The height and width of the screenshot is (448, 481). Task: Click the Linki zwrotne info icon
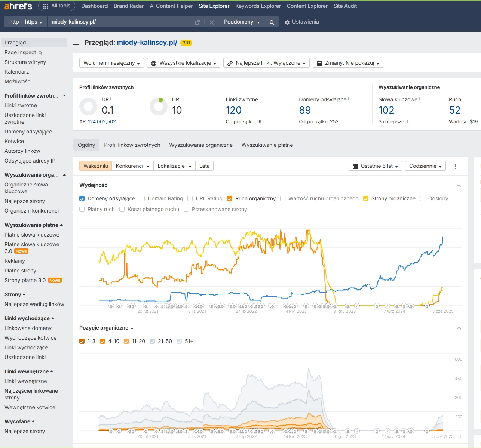click(x=260, y=99)
